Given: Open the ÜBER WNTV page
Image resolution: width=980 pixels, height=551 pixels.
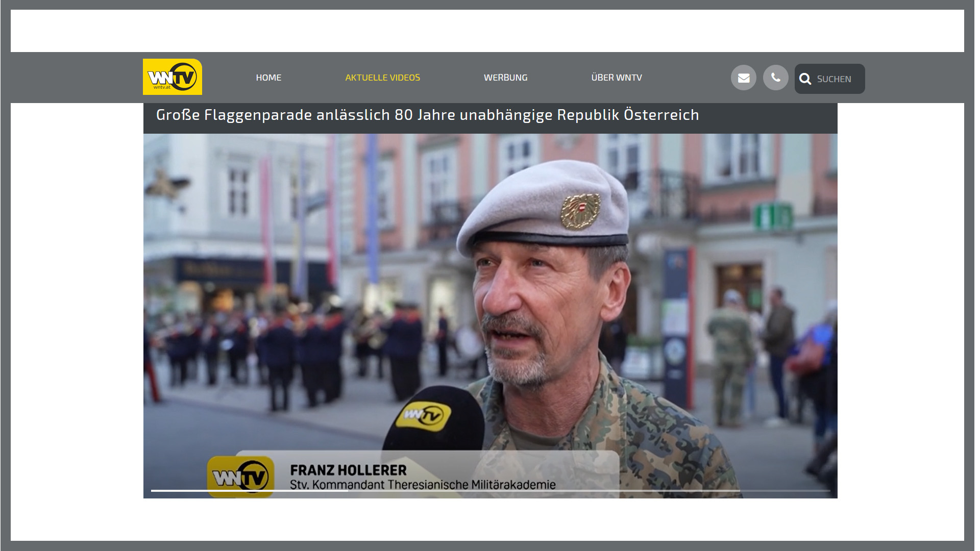Looking at the screenshot, I should 617,78.
